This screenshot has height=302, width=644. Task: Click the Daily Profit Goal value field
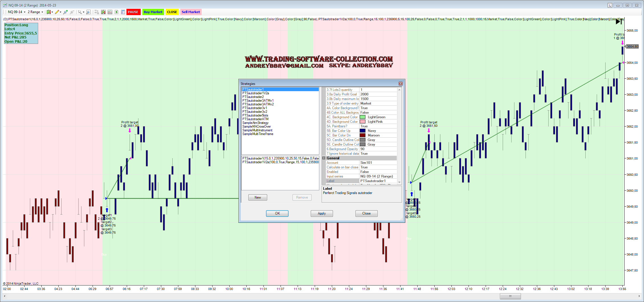point(378,94)
